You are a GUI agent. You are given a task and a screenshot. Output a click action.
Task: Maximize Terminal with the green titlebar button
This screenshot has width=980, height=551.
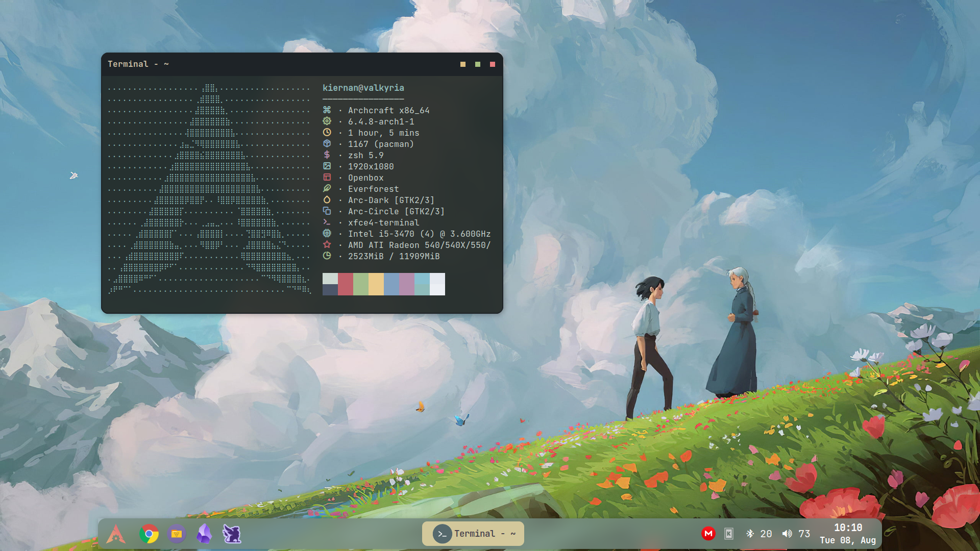tap(477, 64)
